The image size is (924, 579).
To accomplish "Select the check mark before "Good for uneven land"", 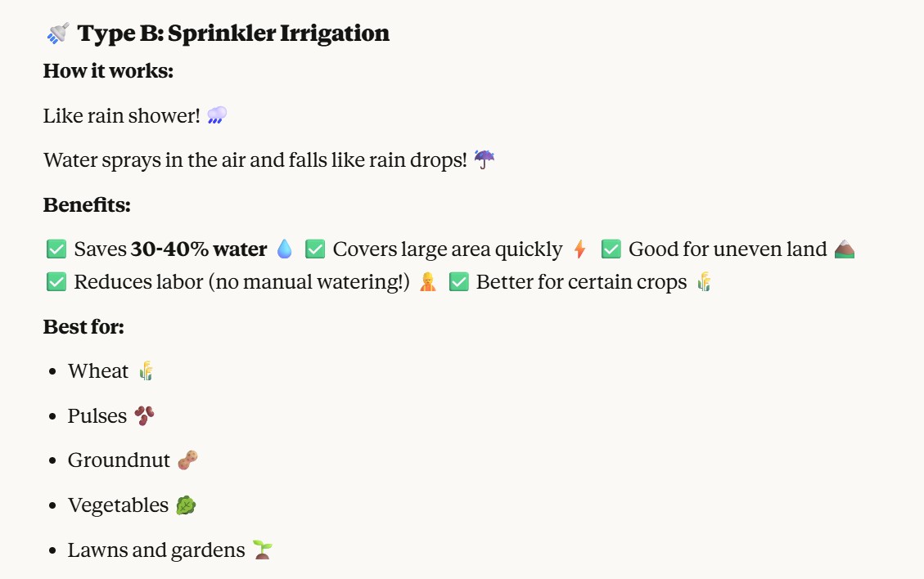I will point(611,249).
